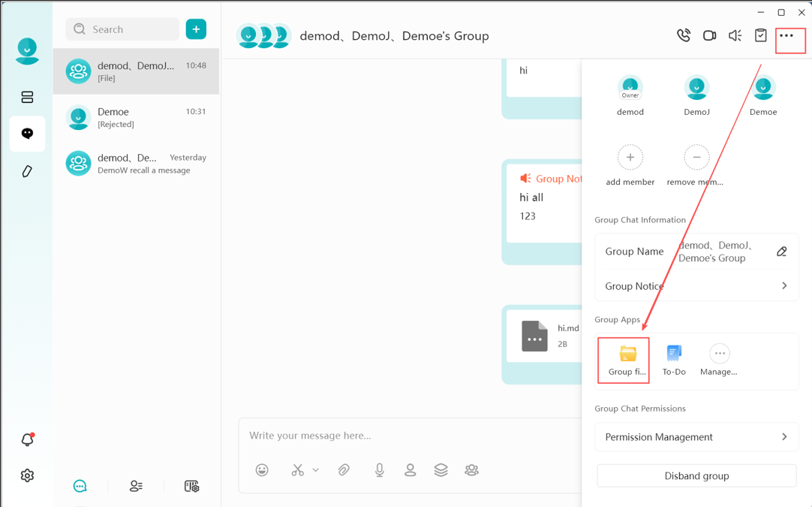Image resolution: width=812 pixels, height=507 pixels.
Task: Click the add member plus circle
Action: pos(630,158)
